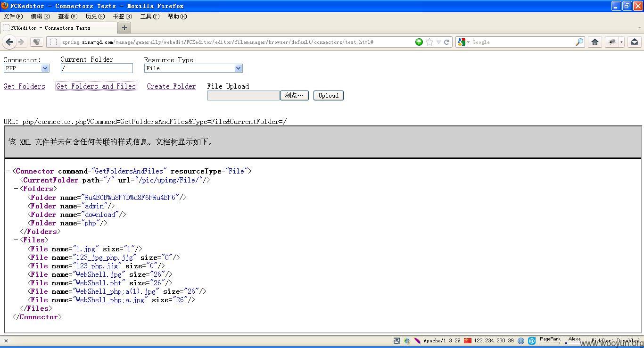Open the 帮助 (Help) menu
644x348 pixels.
coord(177,16)
